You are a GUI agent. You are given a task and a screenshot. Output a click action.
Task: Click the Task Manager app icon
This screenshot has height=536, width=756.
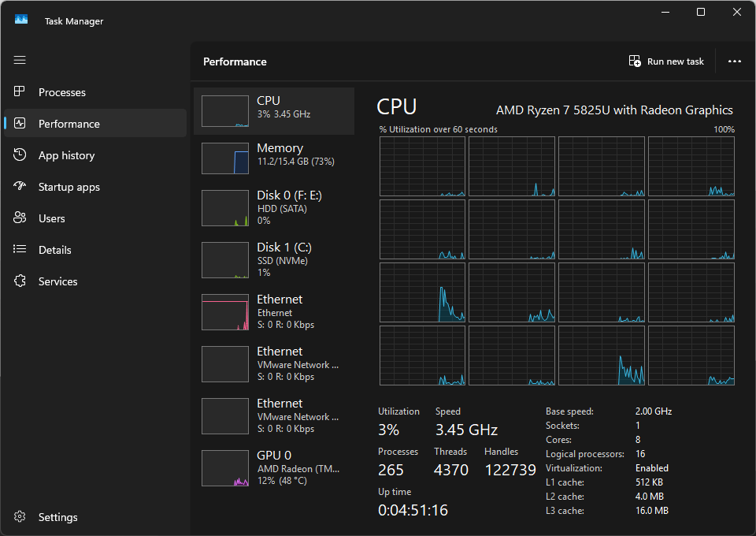coord(21,20)
